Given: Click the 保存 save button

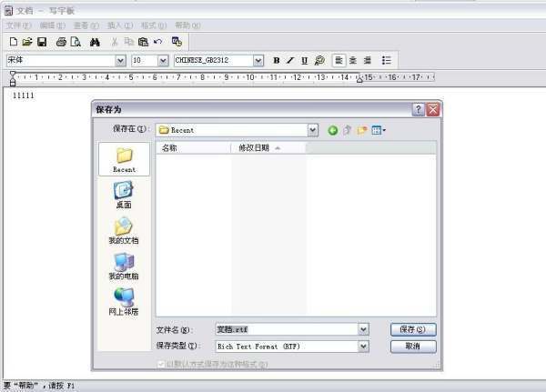Looking at the screenshot, I should pyautogui.click(x=413, y=329).
